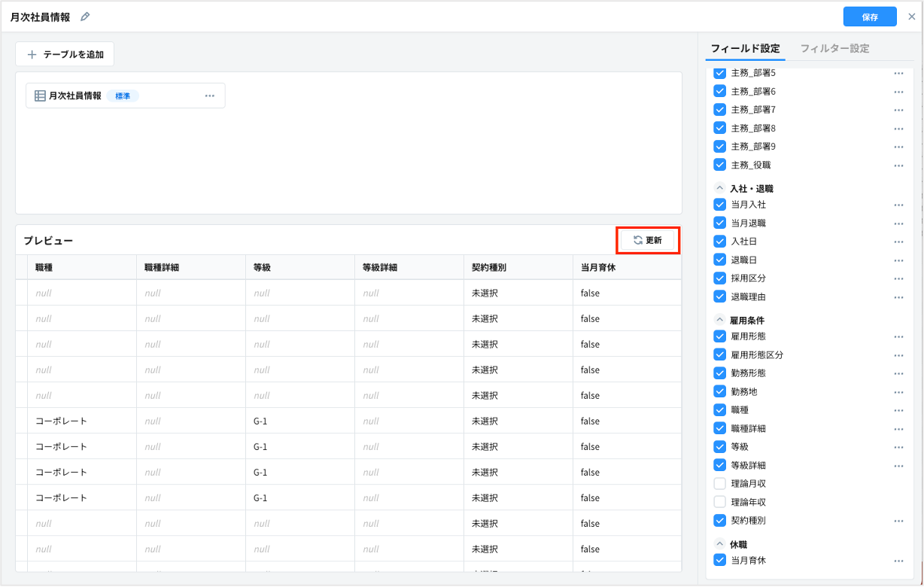
Task: Enable the 理論月収 checkbox
Action: pyautogui.click(x=719, y=484)
